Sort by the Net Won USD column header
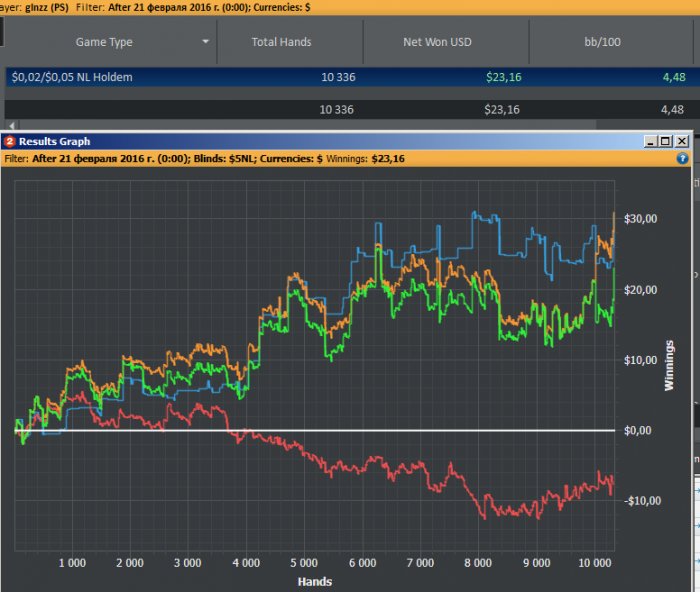Image resolution: width=700 pixels, height=592 pixels. (437, 42)
